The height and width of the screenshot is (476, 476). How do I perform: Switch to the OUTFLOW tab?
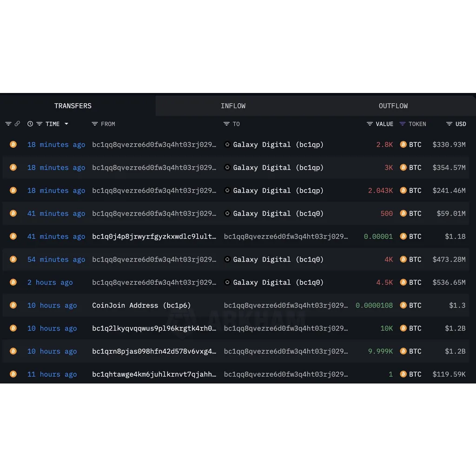pos(393,106)
